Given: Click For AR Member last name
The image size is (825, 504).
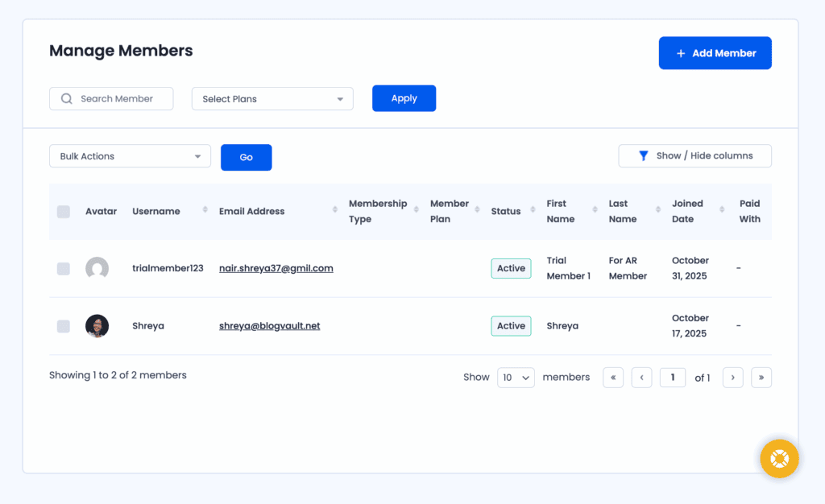Looking at the screenshot, I should point(628,268).
